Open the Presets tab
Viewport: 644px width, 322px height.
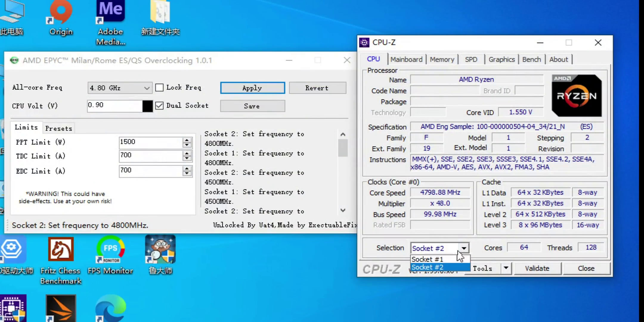[x=58, y=129]
